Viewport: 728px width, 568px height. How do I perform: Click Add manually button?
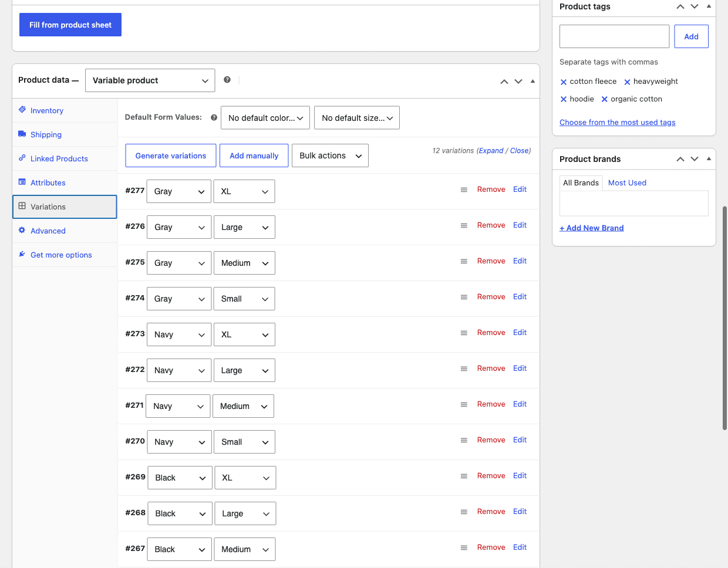254,155
